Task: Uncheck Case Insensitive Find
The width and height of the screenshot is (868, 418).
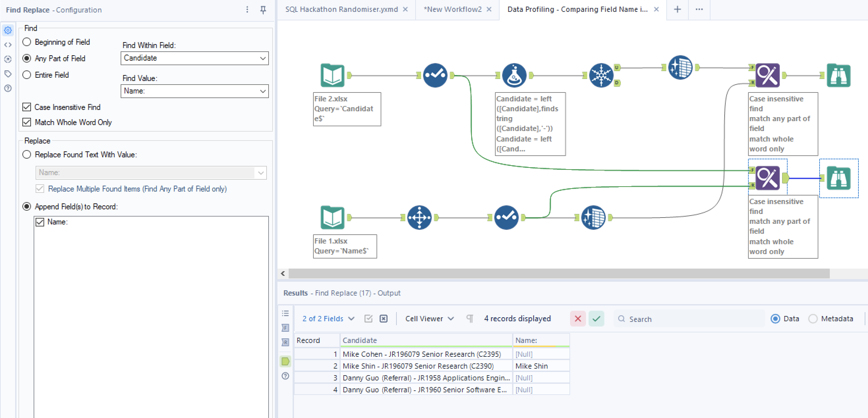Action: pyautogui.click(x=27, y=107)
